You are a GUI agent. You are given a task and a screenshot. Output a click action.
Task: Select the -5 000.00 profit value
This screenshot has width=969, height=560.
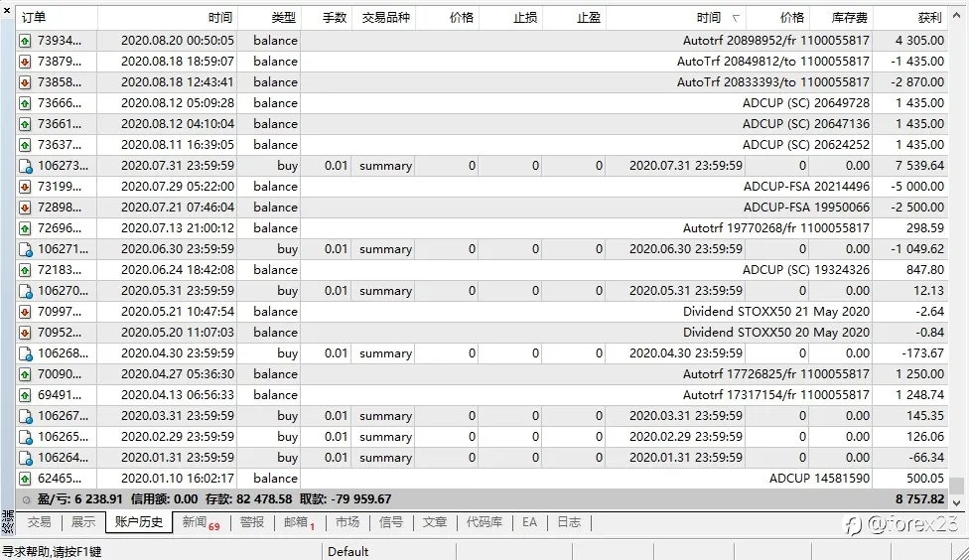(x=917, y=187)
